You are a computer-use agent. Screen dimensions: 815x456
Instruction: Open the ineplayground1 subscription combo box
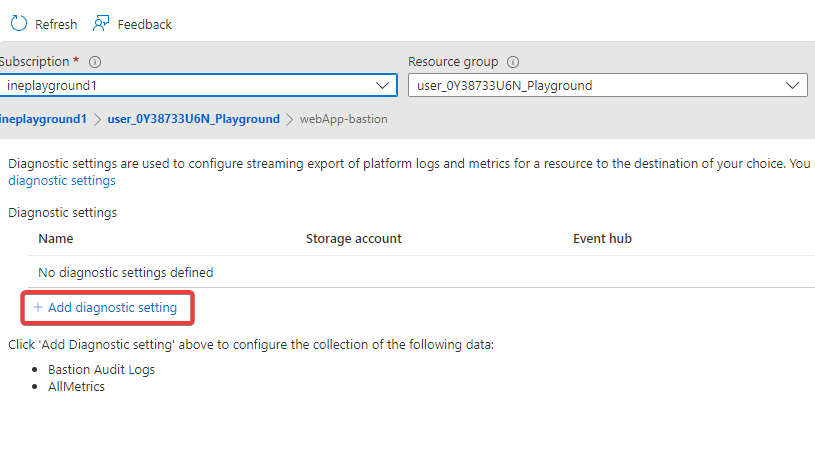190,85
